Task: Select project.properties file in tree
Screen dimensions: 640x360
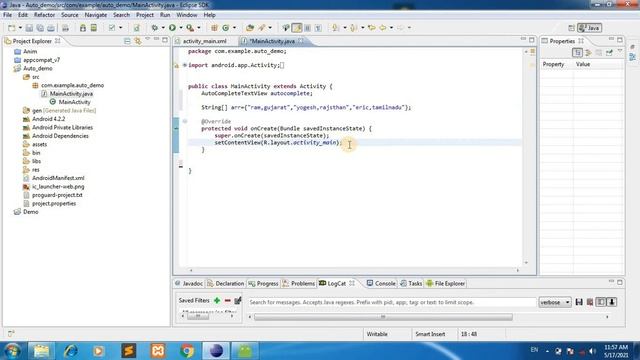Action: click(x=54, y=204)
